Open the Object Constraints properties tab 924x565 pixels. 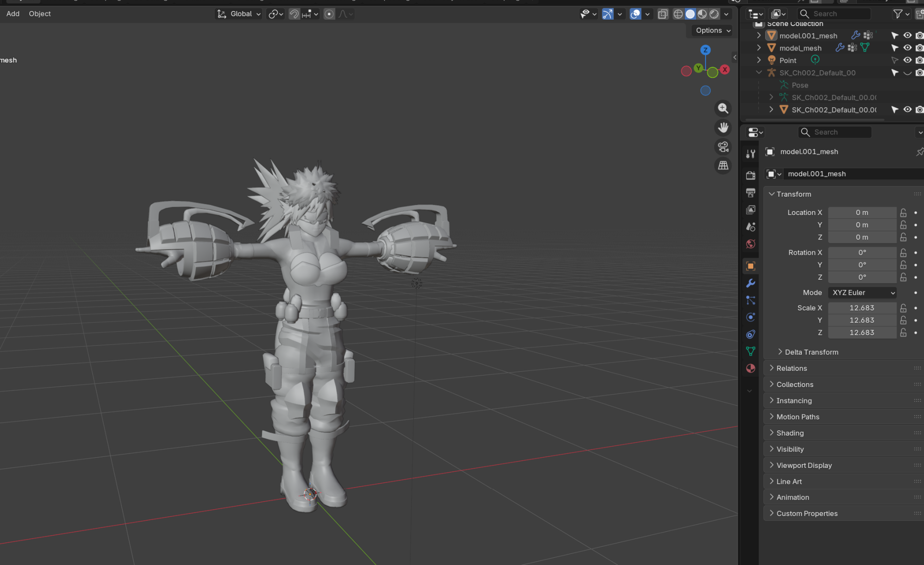750,334
